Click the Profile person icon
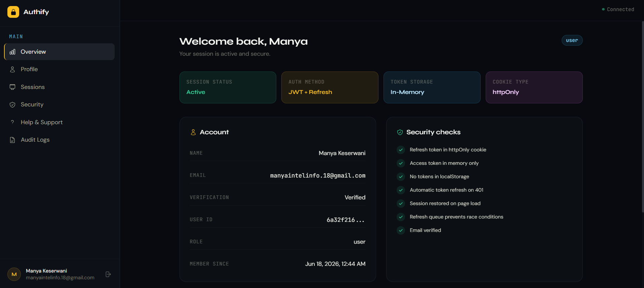Screen dimensions: 644x288 point(12,69)
